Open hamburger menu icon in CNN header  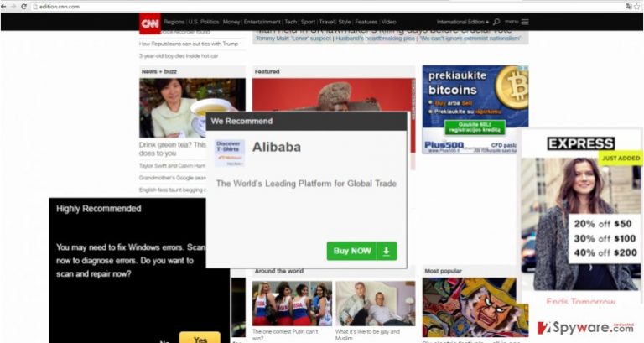pos(525,22)
